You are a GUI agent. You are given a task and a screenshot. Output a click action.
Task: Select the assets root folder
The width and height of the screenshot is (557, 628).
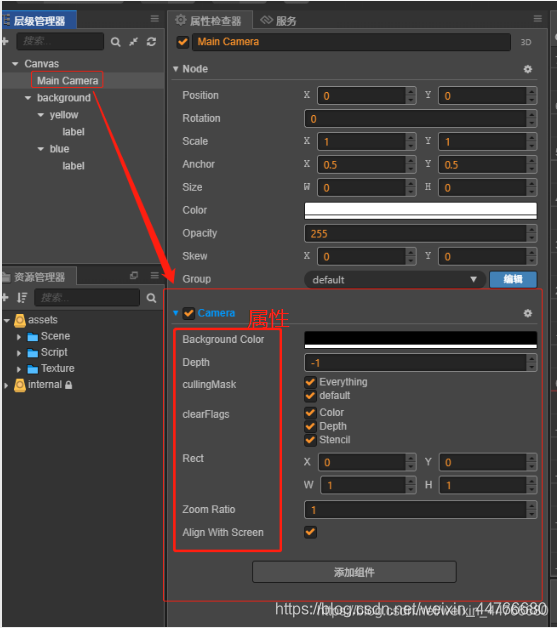pyautogui.click(x=36, y=320)
